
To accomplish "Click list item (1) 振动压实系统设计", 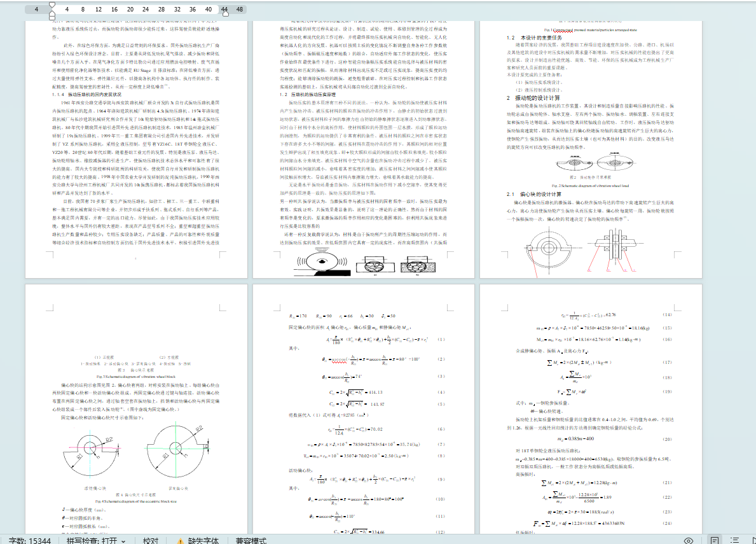I will [539, 83].
